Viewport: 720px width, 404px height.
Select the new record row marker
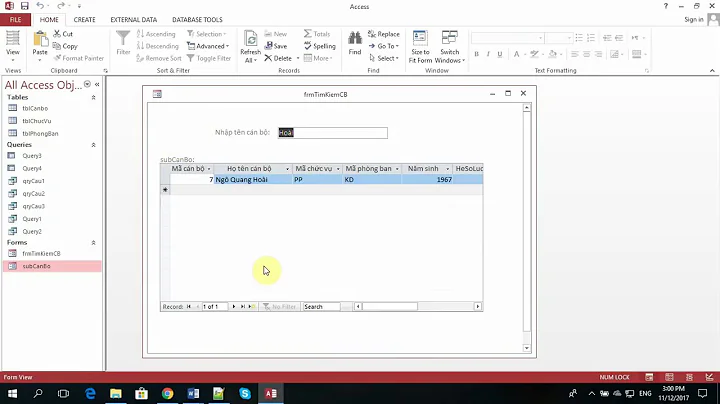click(165, 190)
